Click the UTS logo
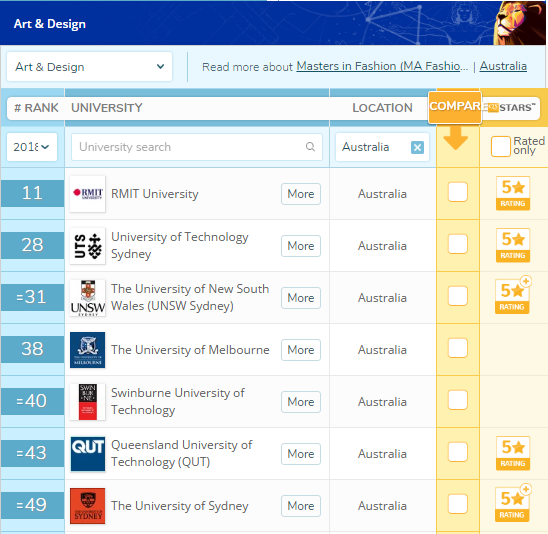 pos(88,246)
